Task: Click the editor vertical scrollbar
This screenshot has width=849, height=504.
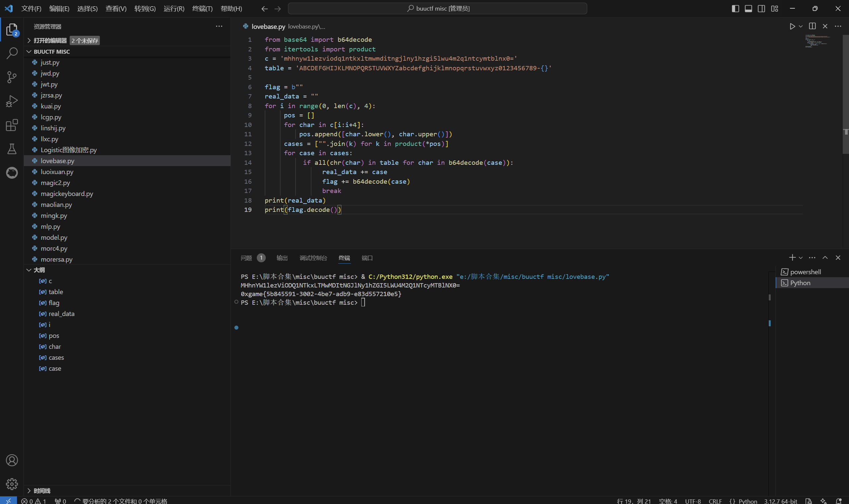Action: [x=846, y=94]
